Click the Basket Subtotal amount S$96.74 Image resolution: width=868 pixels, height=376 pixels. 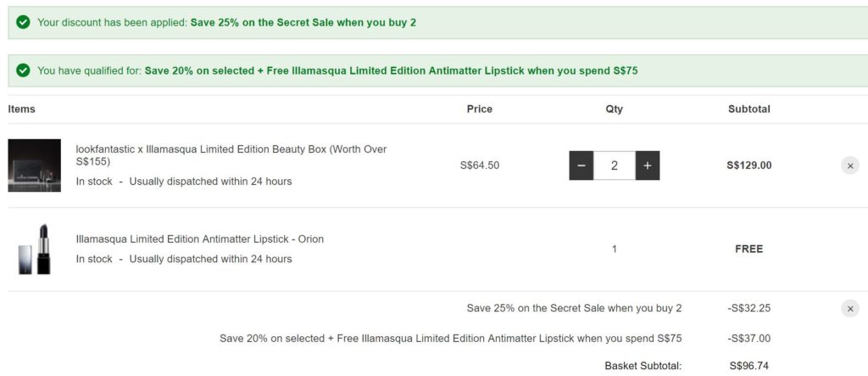coord(750,367)
